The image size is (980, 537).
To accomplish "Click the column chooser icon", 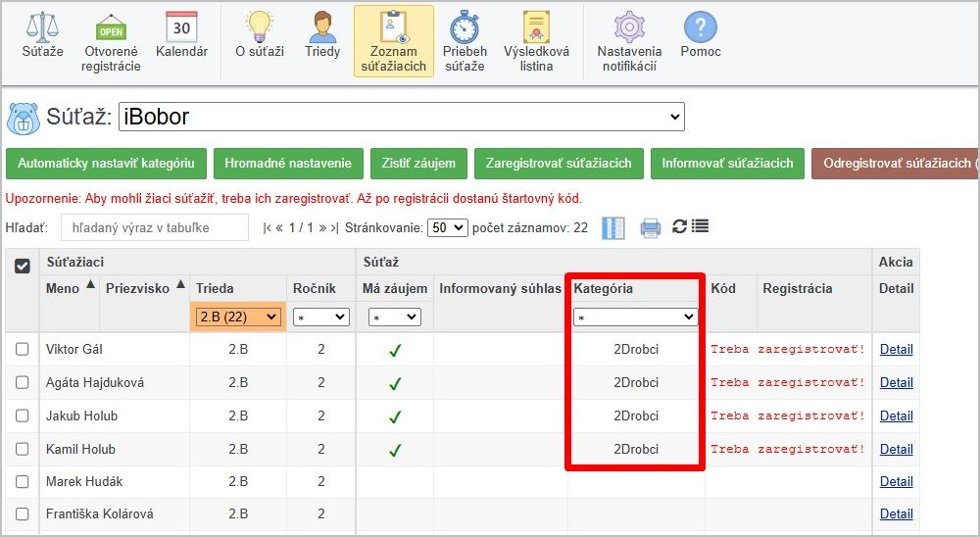I will (613, 227).
